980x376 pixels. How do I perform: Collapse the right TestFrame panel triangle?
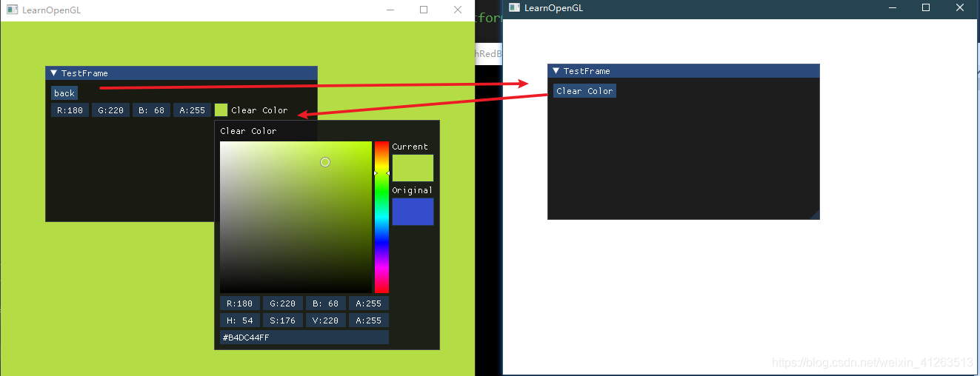pos(556,71)
